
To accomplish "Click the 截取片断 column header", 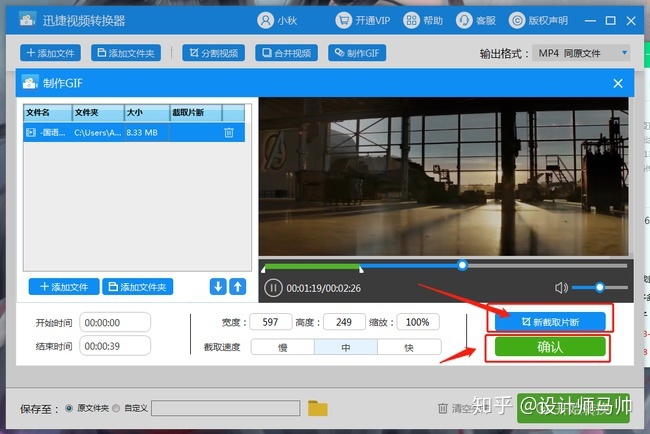I will 196,112.
